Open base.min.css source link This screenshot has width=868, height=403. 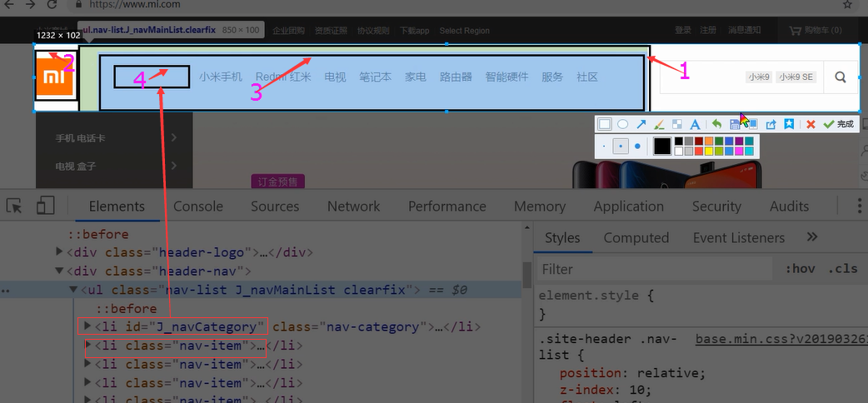point(781,340)
